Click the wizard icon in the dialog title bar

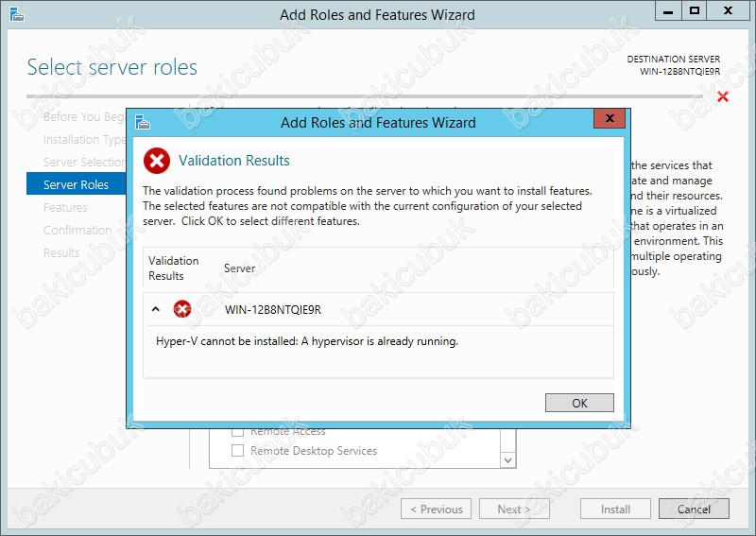click(143, 122)
